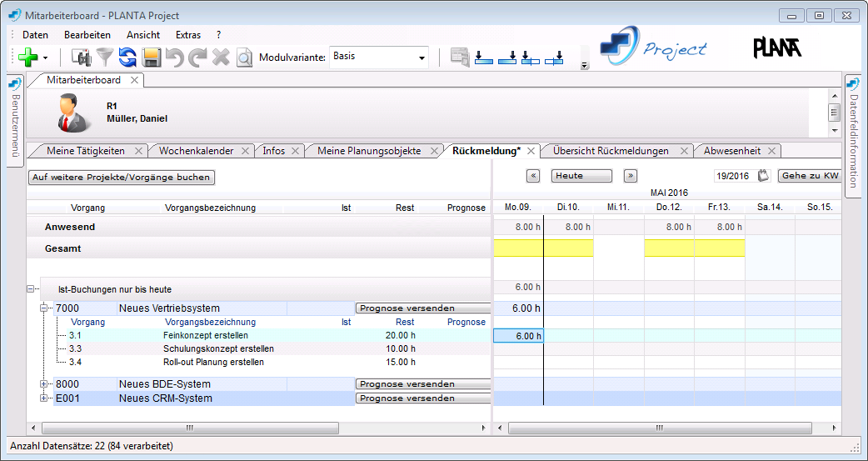Click the floppy disk save icon

pos(151,57)
